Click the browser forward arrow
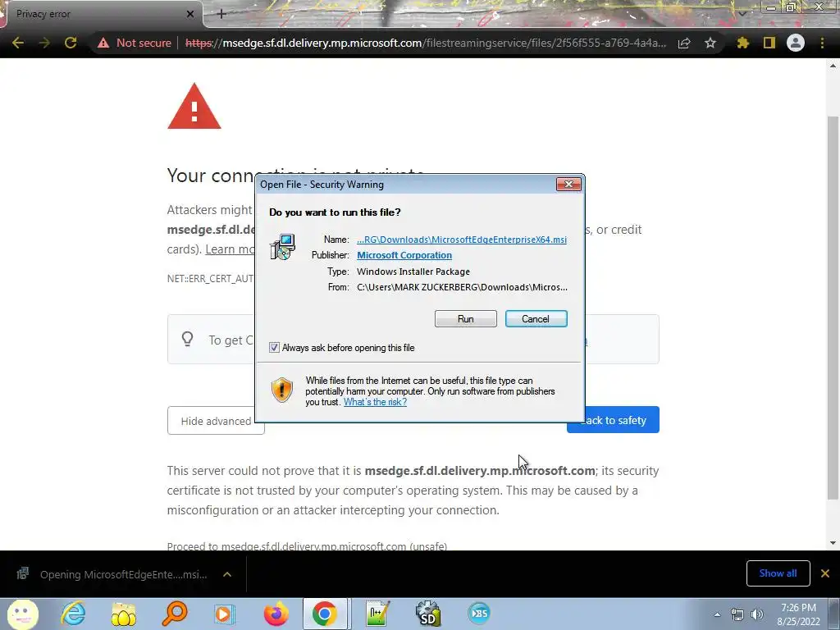 pyautogui.click(x=44, y=43)
